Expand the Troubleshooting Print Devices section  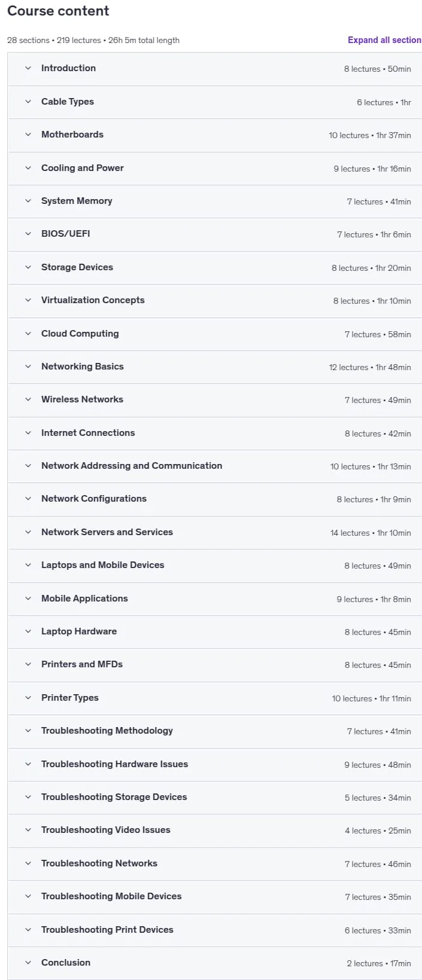click(214, 930)
